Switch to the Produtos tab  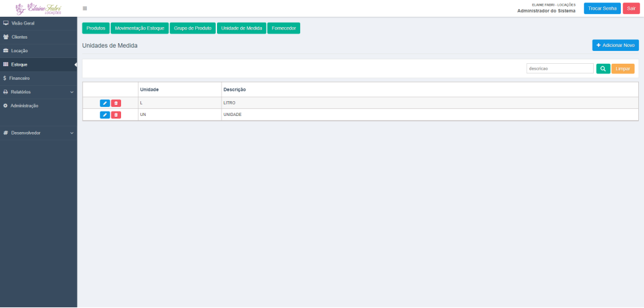click(x=96, y=28)
